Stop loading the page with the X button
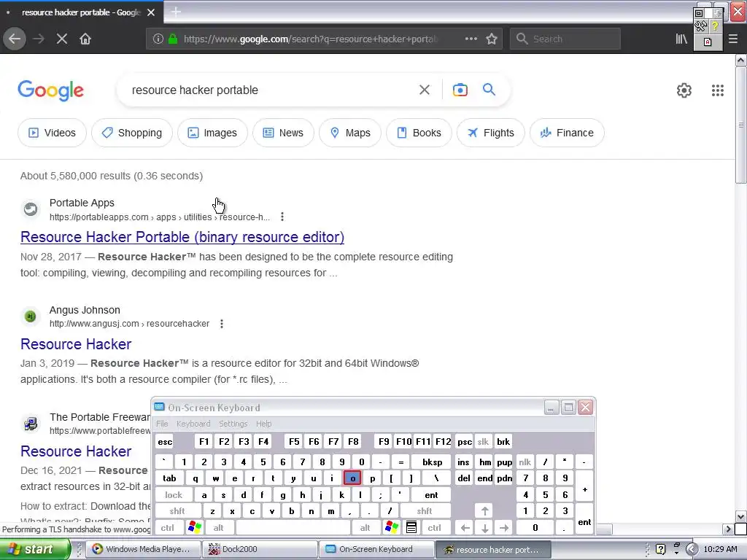Viewport: 747px width, 560px height. [x=62, y=39]
